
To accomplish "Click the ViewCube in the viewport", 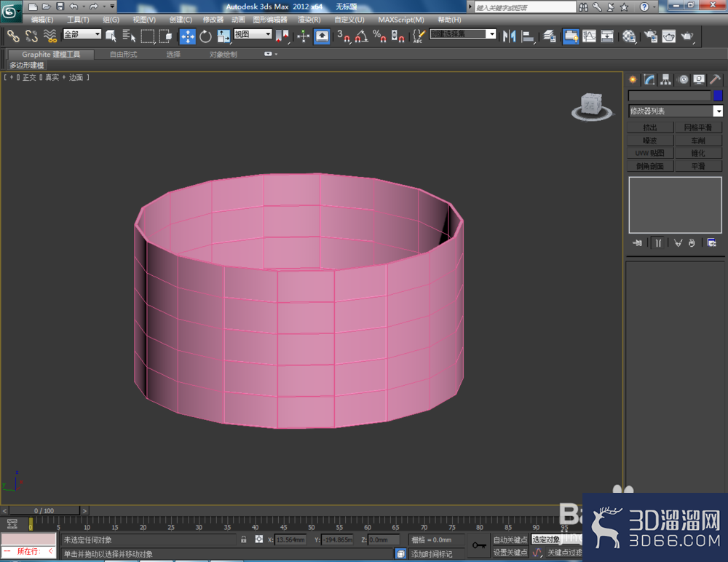I will pos(591,106).
